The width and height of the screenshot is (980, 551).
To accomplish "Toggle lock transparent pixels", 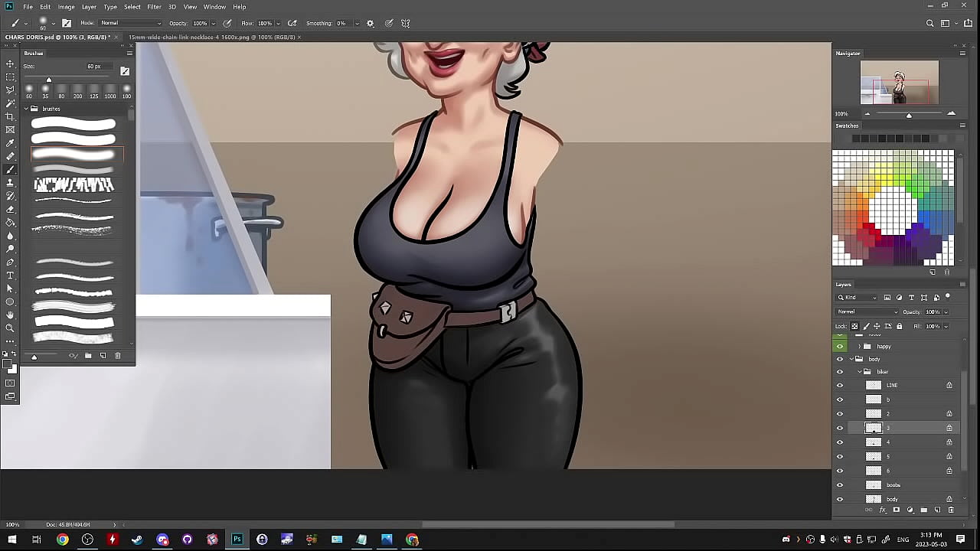I will (x=855, y=326).
